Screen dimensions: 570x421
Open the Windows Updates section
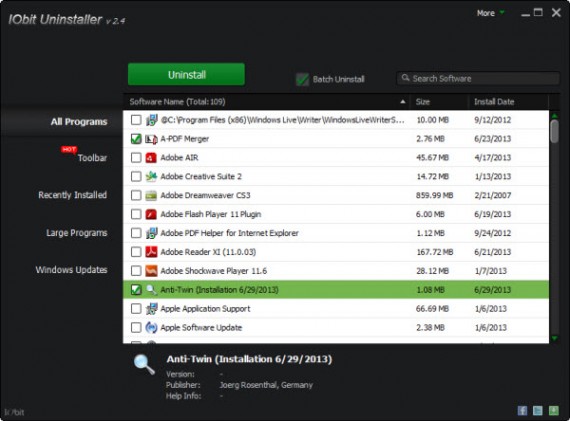(x=71, y=270)
